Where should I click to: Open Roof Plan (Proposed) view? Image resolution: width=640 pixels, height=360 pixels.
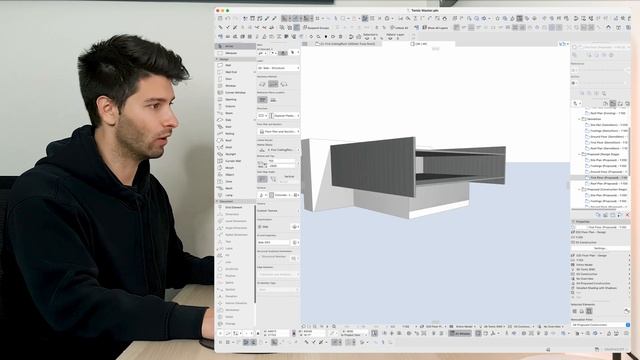[607, 184]
